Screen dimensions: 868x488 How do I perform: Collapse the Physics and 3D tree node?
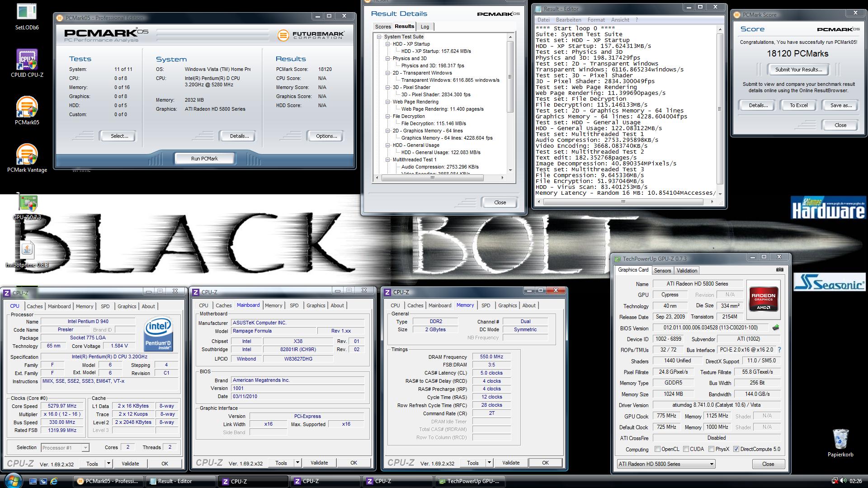coord(388,58)
